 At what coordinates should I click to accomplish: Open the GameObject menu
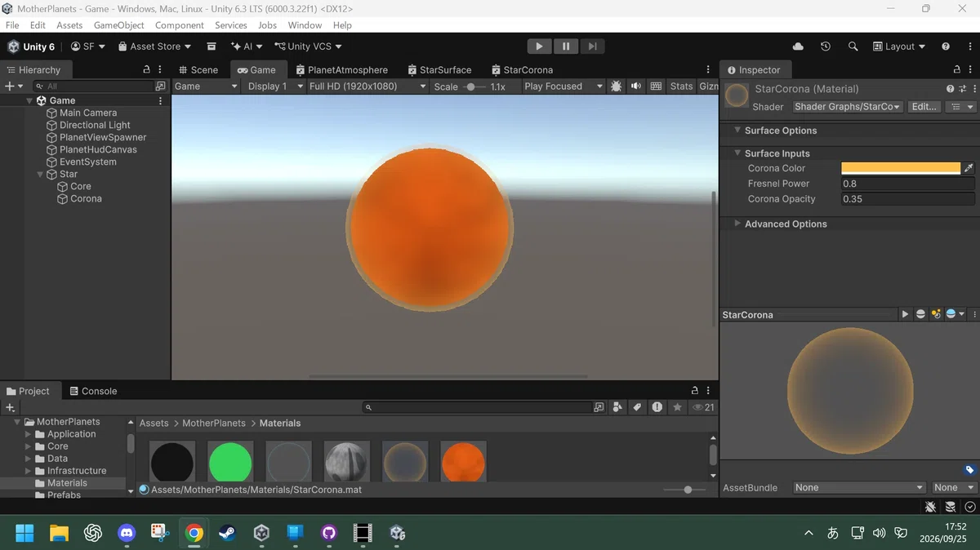[119, 25]
